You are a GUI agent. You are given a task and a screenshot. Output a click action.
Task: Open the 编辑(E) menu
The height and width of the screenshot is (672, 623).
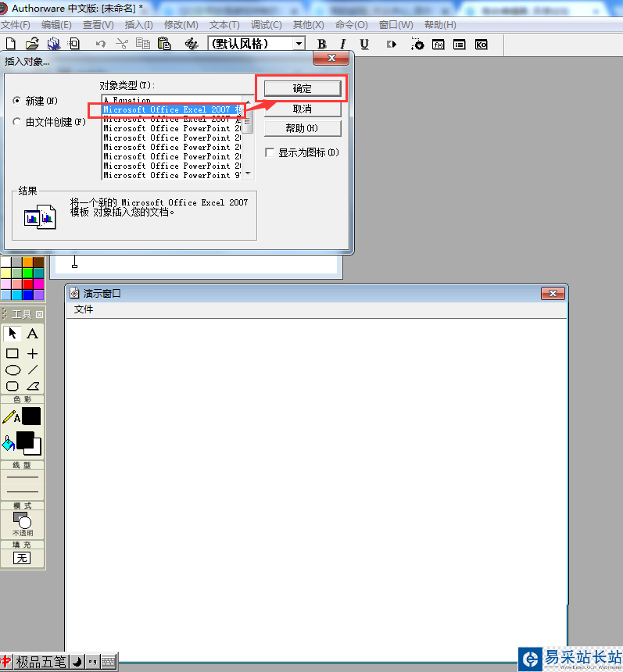56,25
